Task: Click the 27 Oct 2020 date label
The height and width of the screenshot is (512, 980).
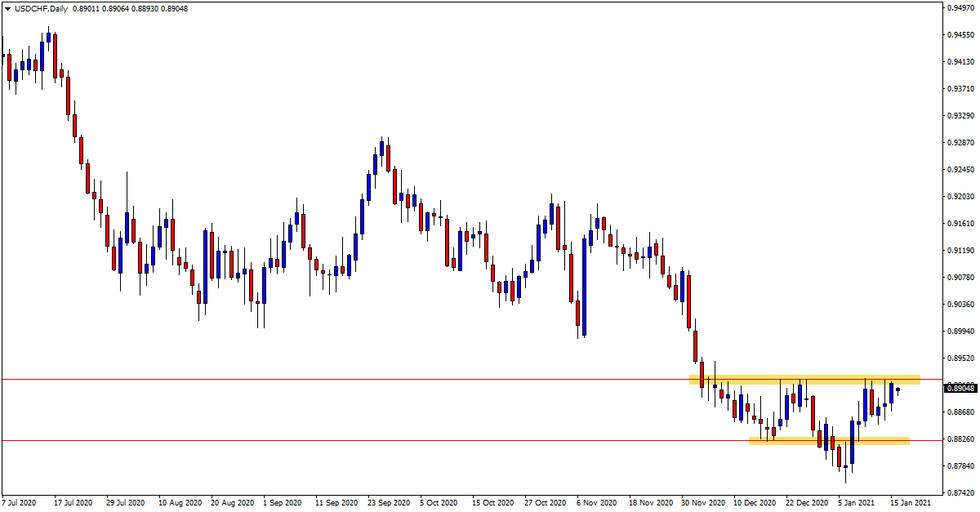Action: click(x=546, y=504)
